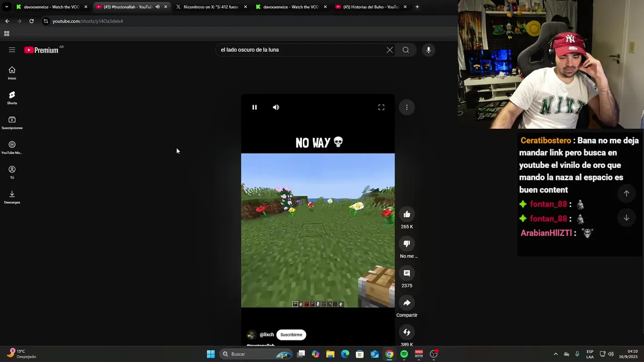The image size is (644, 362).
Task: Switch to second davooxeneize Kick tab
Action: point(291,7)
